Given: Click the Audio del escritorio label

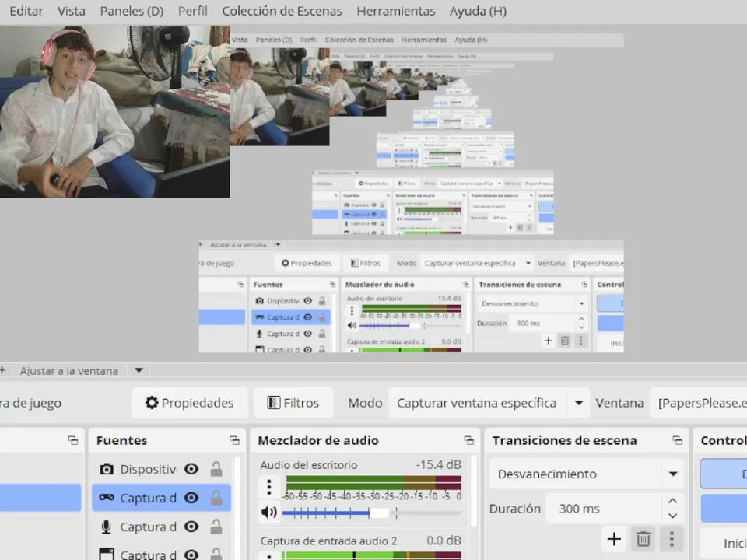Looking at the screenshot, I should pyautogui.click(x=309, y=465).
